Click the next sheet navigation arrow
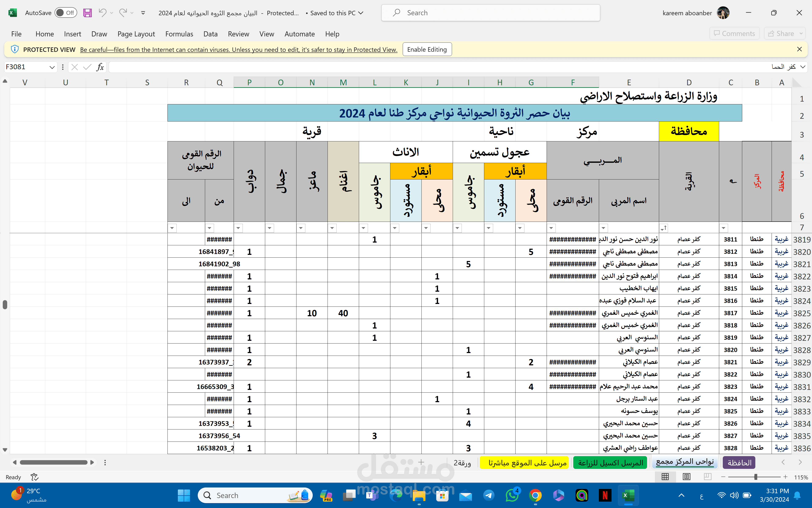 click(x=800, y=462)
